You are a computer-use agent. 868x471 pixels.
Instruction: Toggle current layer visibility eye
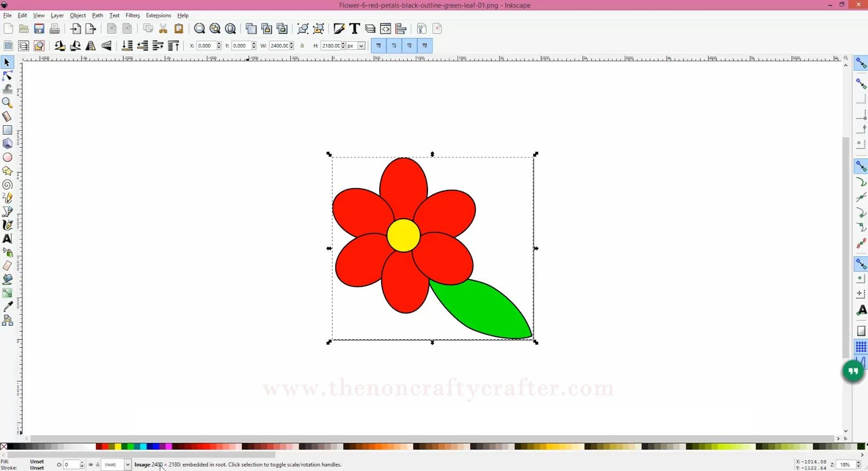pyautogui.click(x=91, y=464)
